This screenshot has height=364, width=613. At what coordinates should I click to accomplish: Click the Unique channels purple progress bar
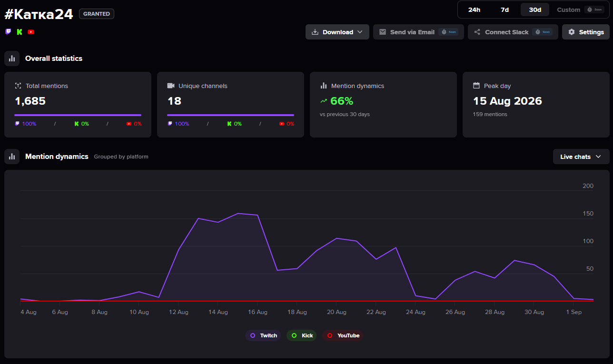coord(231,115)
